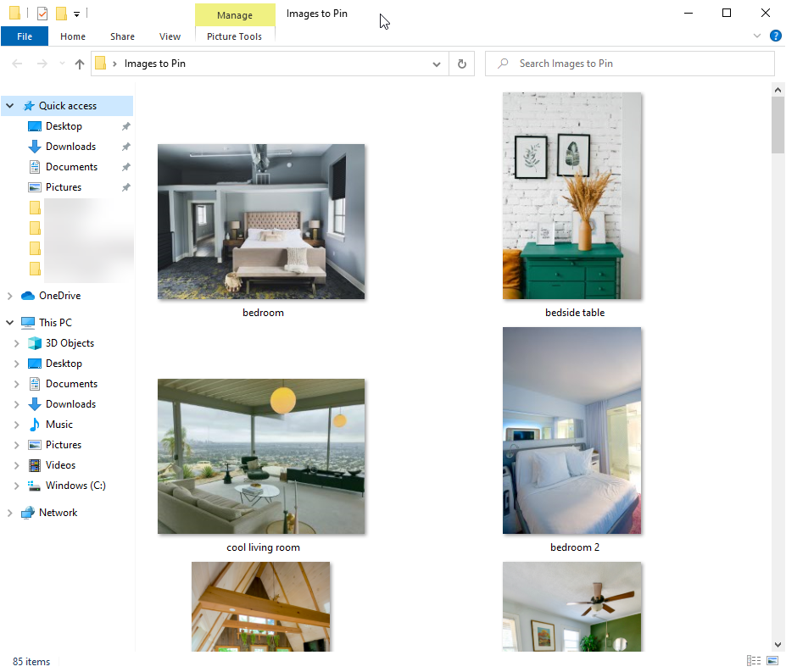Open Help with the question mark icon
Image resolution: width=786 pixels, height=672 pixels.
[776, 36]
